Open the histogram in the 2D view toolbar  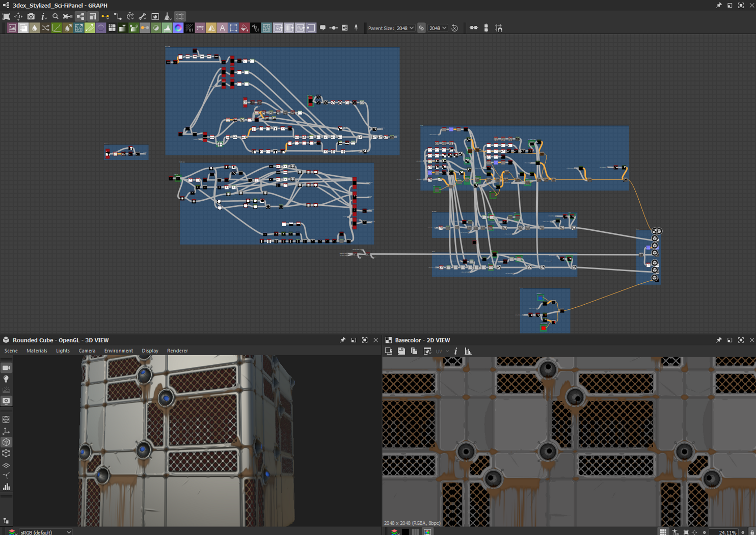468,351
